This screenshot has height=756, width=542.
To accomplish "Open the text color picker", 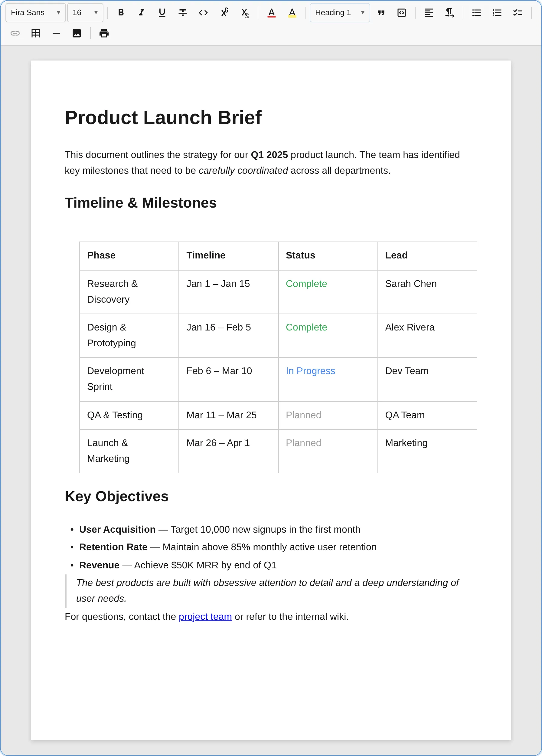I will (x=272, y=13).
